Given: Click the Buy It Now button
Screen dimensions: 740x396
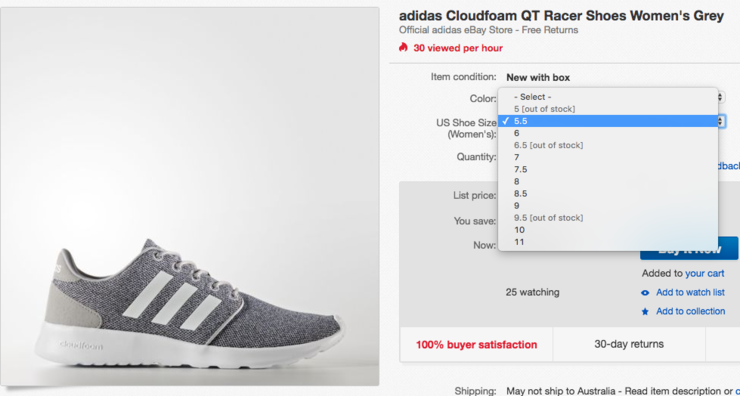Looking at the screenshot, I should 689,249.
